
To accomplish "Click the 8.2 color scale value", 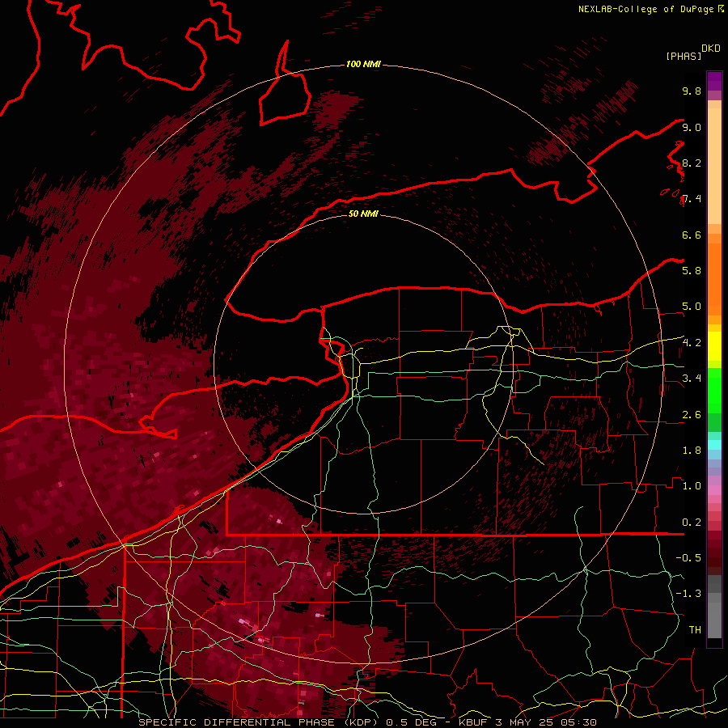I will coord(692,163).
